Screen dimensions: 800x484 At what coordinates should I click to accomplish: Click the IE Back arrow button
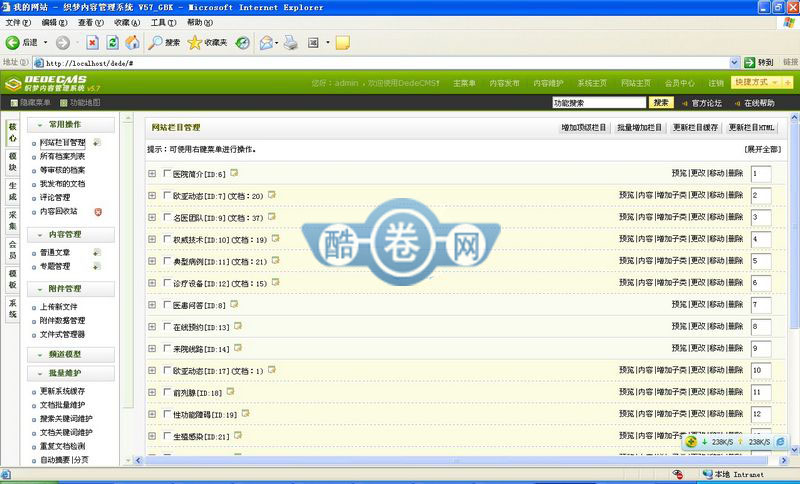[x=13, y=43]
